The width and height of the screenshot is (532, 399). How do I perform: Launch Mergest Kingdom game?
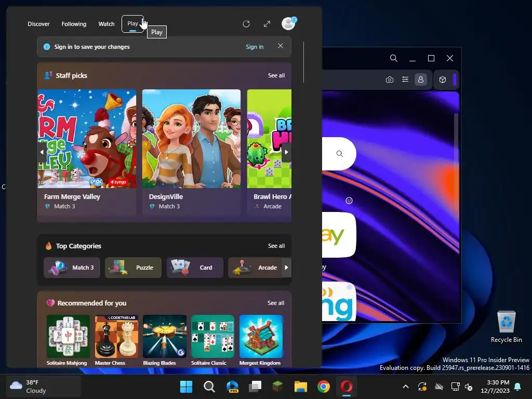tap(261, 340)
